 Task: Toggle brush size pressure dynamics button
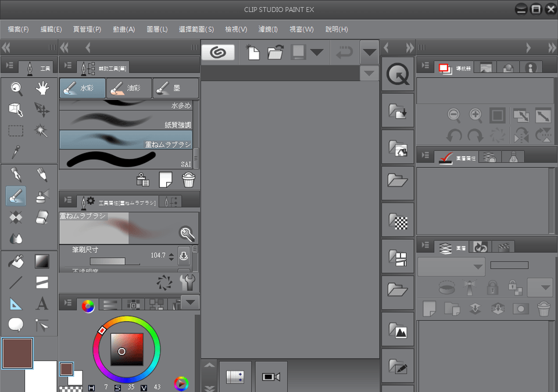[x=184, y=255]
